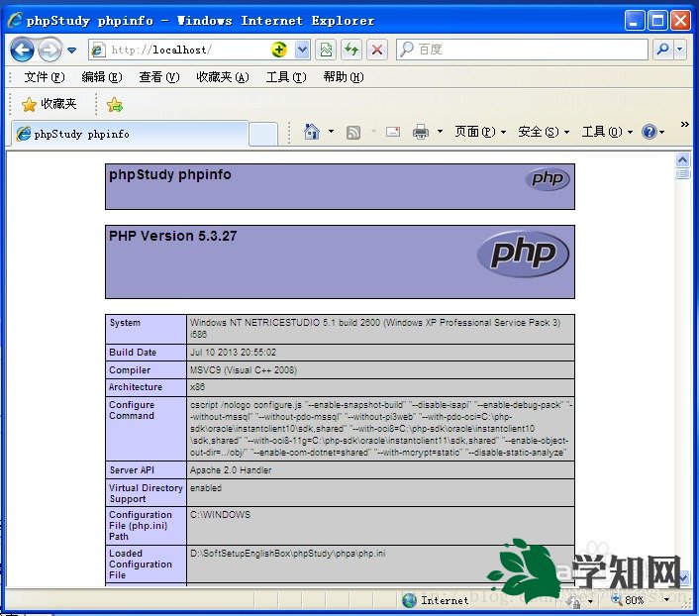
Task: Maximize the Internet Explorer window
Action: point(657,21)
